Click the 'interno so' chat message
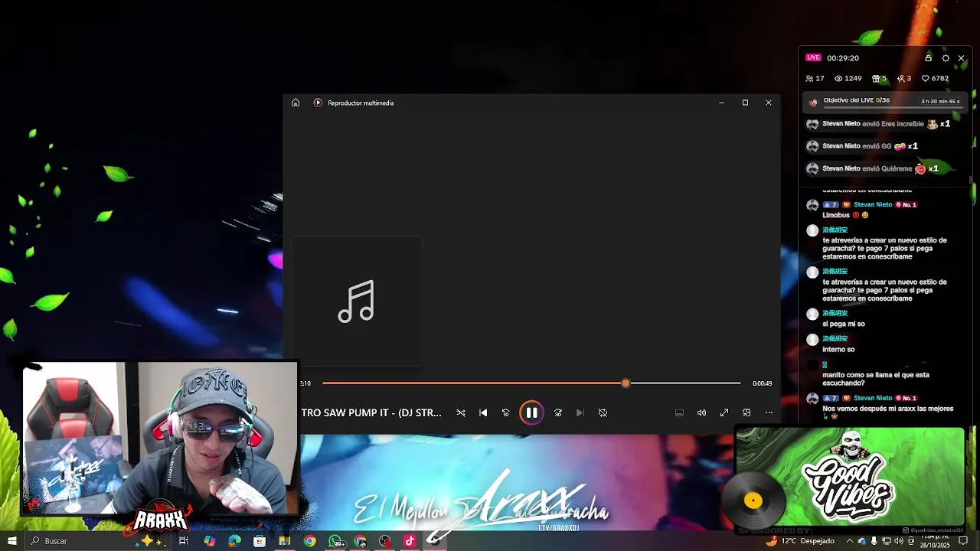This screenshot has width=980, height=551. tap(838, 349)
